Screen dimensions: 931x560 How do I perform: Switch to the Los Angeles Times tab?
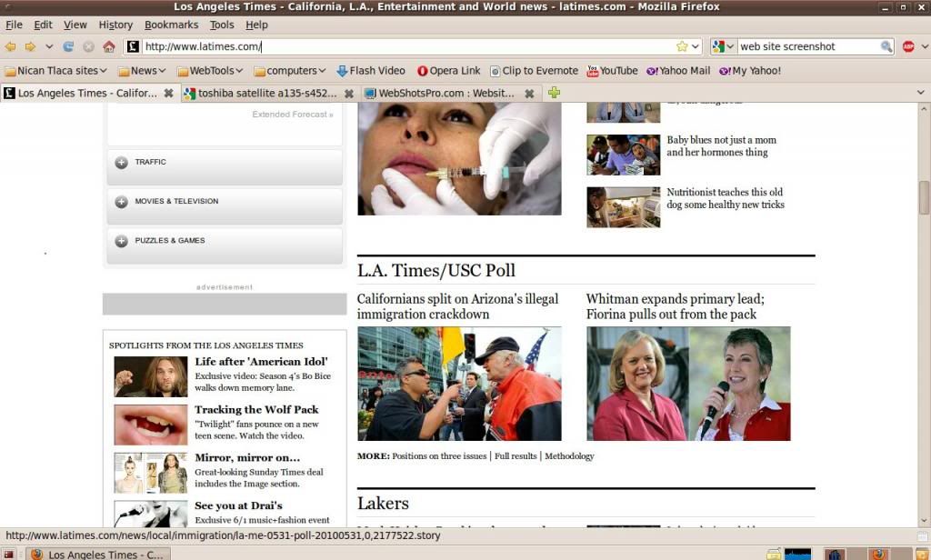click(89, 94)
